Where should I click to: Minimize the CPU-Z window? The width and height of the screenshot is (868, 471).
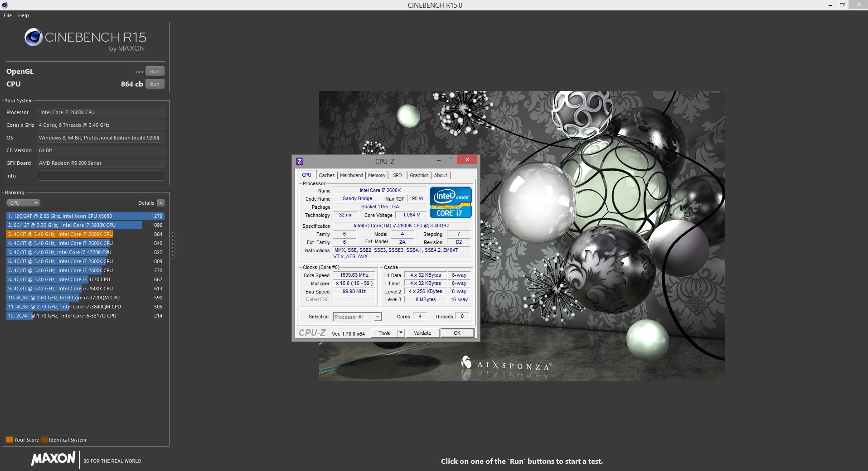(x=439, y=160)
